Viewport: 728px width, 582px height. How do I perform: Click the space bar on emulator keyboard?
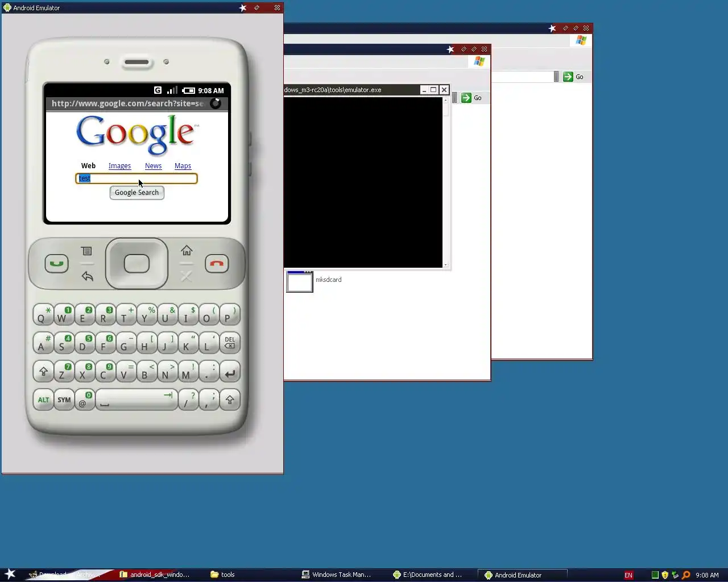pyautogui.click(x=136, y=400)
